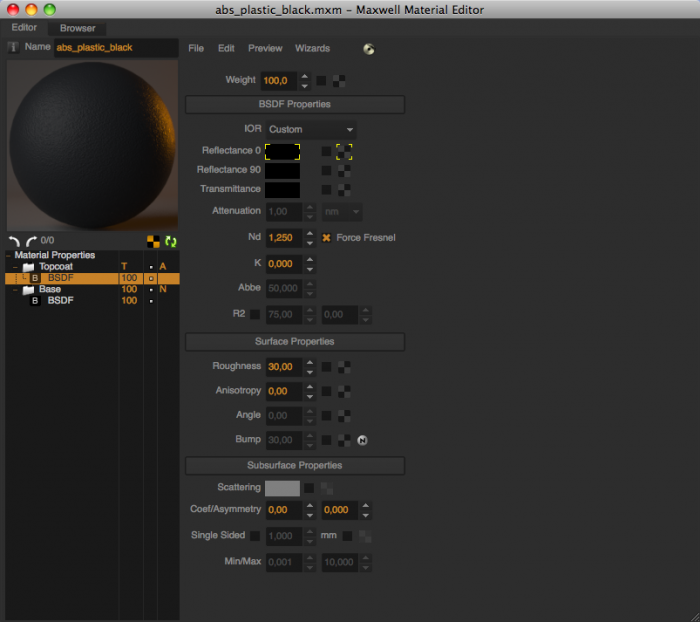700x622 pixels.
Task: Click the Surface Properties section header
Action: tap(295, 342)
